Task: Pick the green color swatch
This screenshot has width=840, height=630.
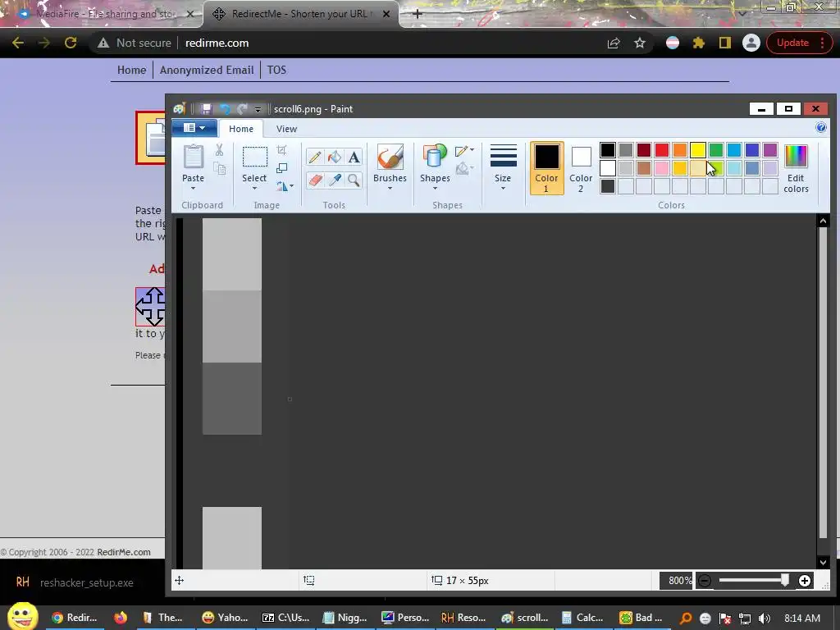Action: (715, 150)
